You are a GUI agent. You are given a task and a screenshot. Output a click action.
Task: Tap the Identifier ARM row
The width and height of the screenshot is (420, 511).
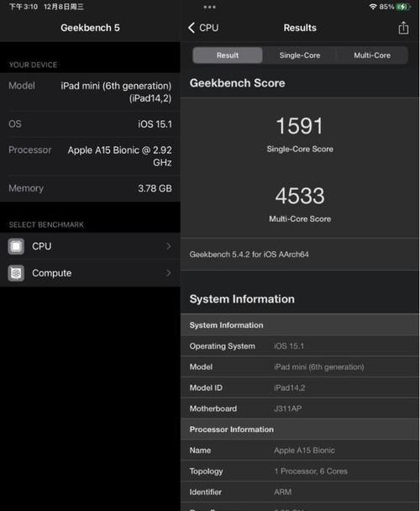tap(300, 493)
